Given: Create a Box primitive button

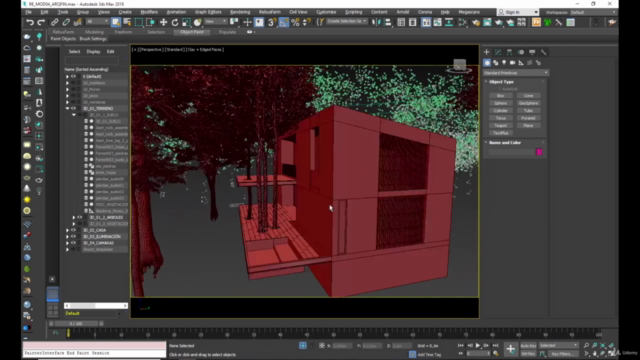Looking at the screenshot, I should tap(500, 96).
